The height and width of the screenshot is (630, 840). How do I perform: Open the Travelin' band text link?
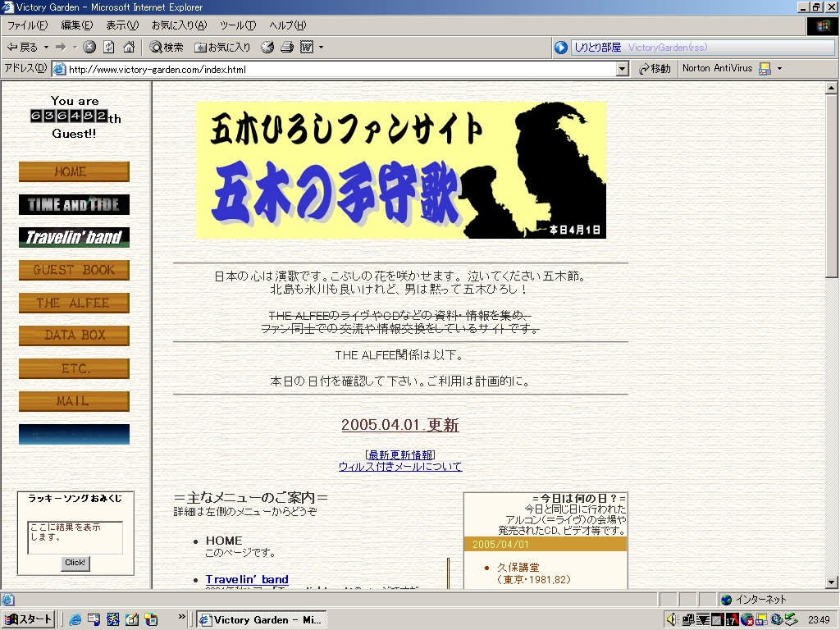tap(247, 579)
